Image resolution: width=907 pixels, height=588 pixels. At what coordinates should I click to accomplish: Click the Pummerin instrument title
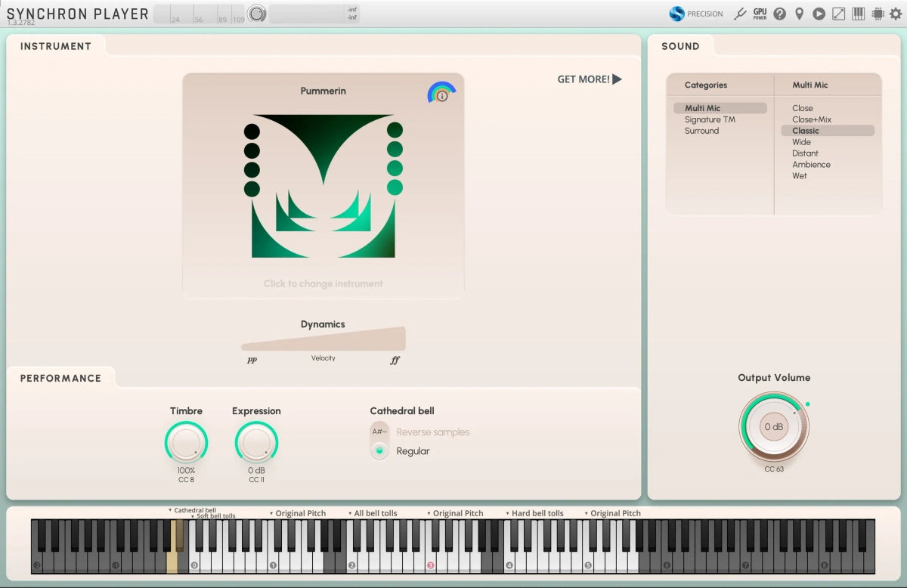point(323,91)
